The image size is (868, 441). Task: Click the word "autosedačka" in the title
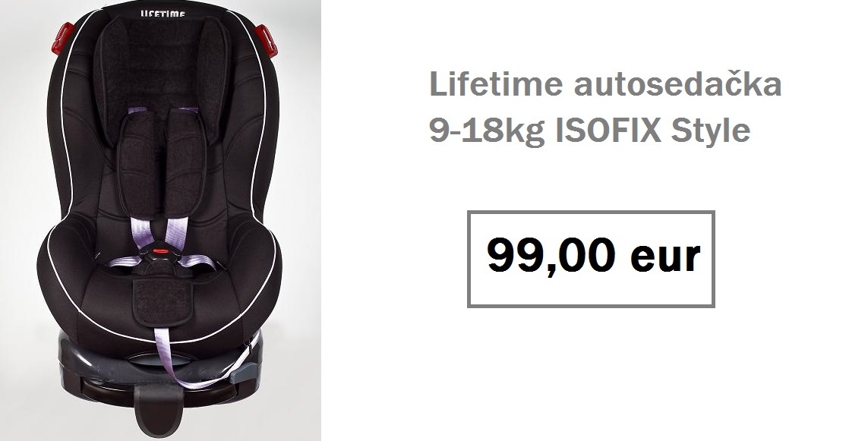click(x=677, y=84)
